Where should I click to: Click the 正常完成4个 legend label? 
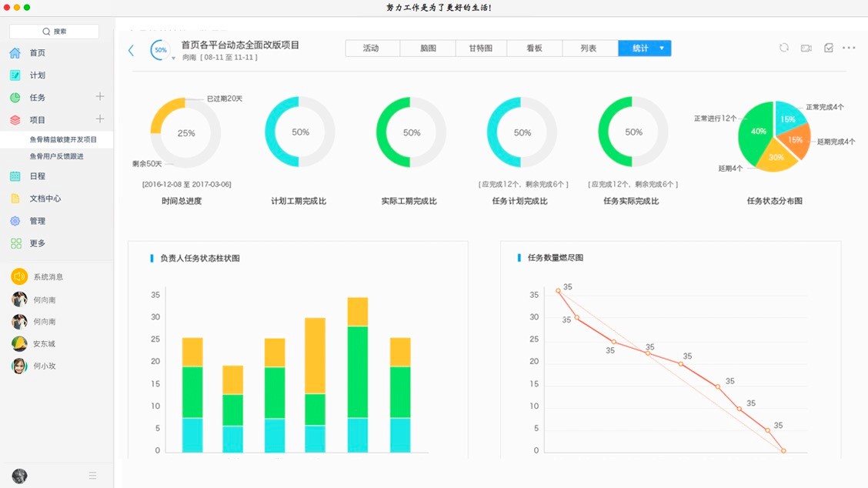(825, 107)
